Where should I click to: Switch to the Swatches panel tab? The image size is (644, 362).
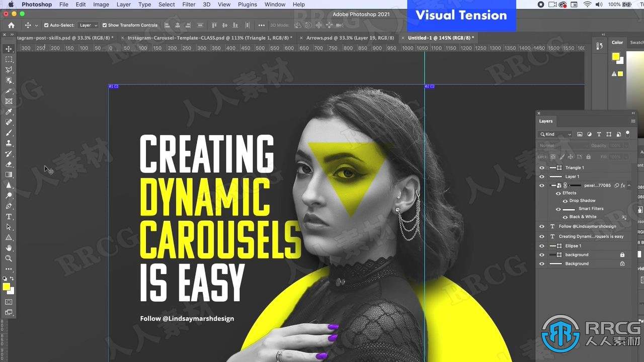coord(636,43)
